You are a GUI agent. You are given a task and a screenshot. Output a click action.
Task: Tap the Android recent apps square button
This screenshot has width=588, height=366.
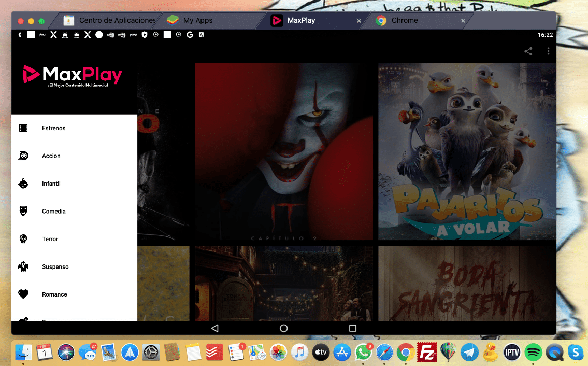pyautogui.click(x=352, y=328)
